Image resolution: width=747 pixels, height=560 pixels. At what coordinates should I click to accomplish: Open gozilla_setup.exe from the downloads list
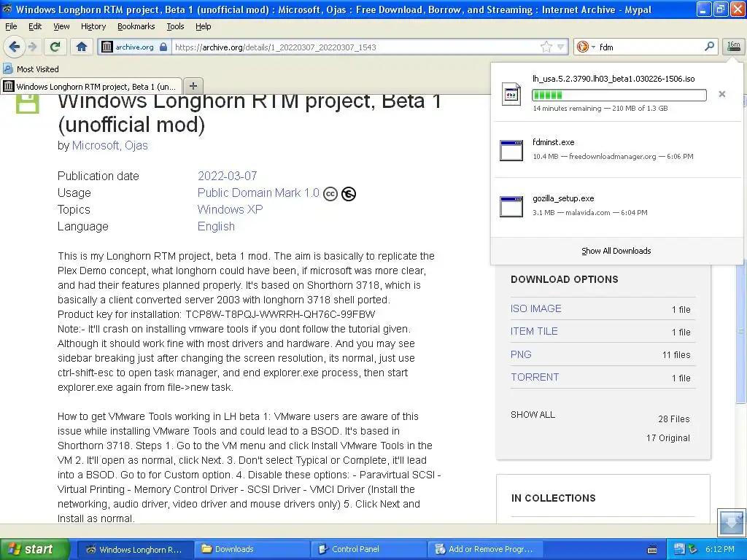point(616,205)
